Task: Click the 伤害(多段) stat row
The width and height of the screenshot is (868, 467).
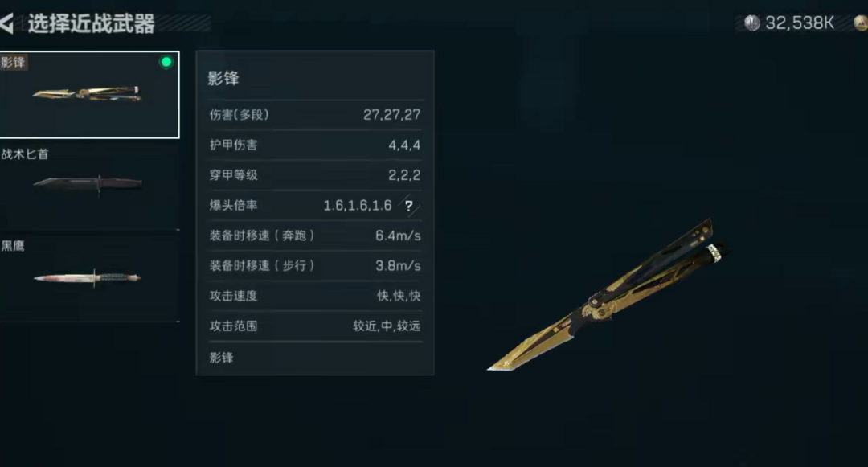Action: [315, 114]
